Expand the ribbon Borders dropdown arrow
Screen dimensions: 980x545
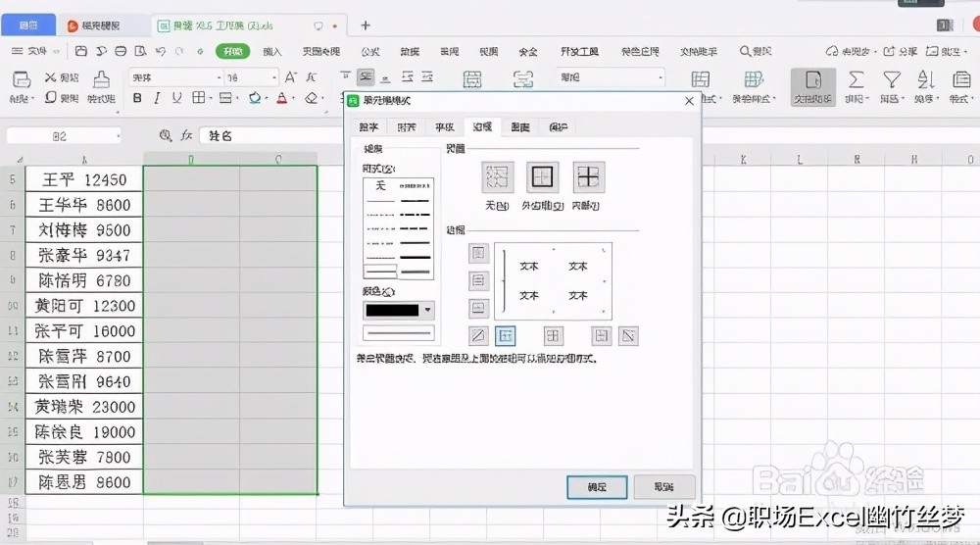210,98
